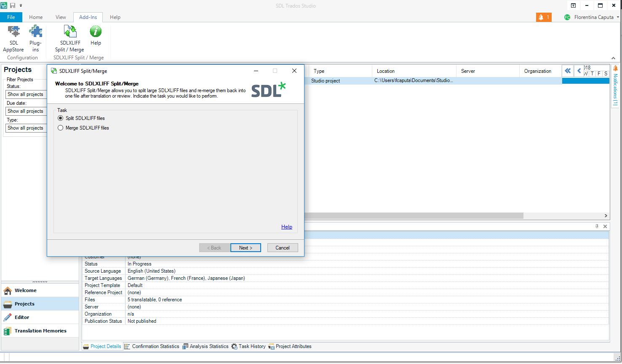Image resolution: width=622 pixels, height=364 pixels.
Task: Move calendar back one step arrow
Action: point(579,71)
